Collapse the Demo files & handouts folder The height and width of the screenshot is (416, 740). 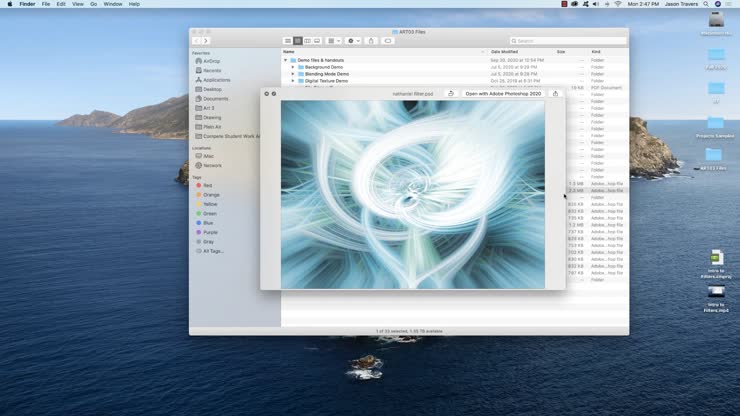[286, 60]
